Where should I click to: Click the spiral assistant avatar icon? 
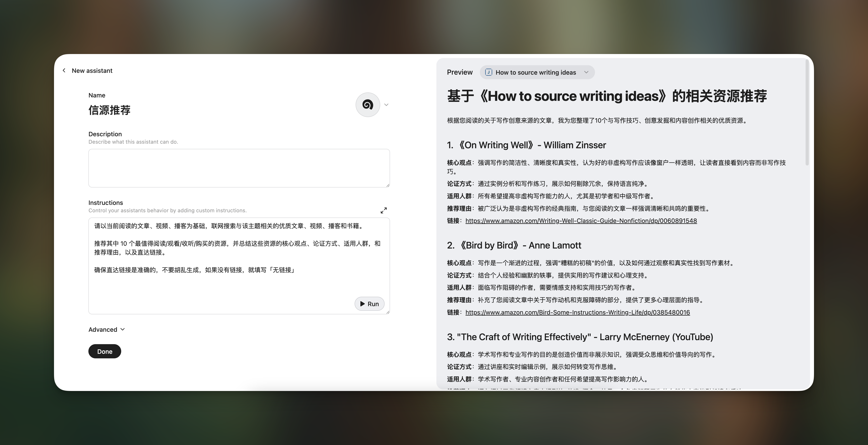368,105
